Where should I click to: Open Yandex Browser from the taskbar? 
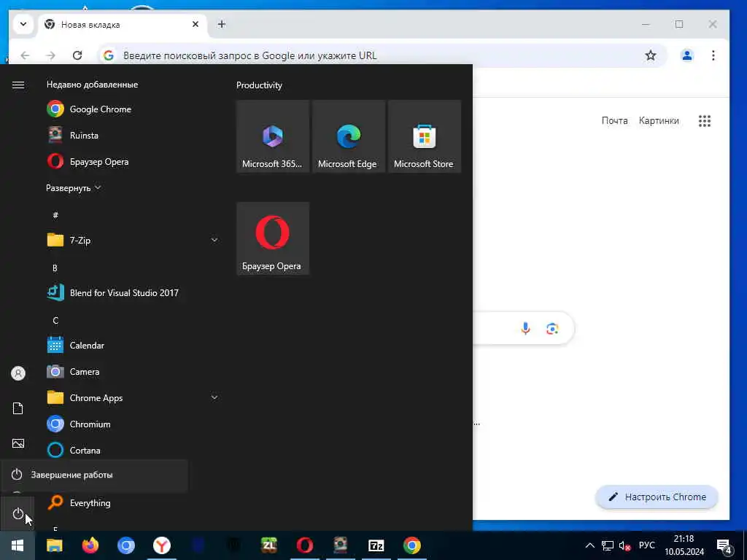[x=161, y=545]
